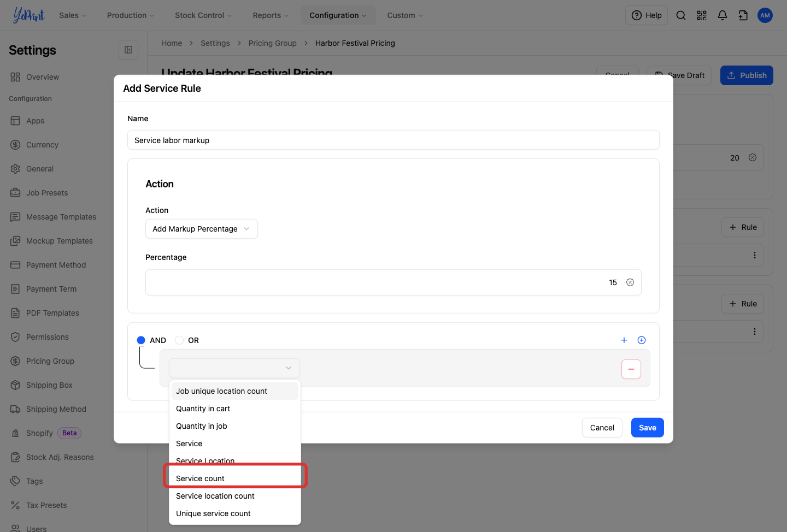Open Pricing Group in sidebar
The width and height of the screenshot is (787, 532).
50,361
